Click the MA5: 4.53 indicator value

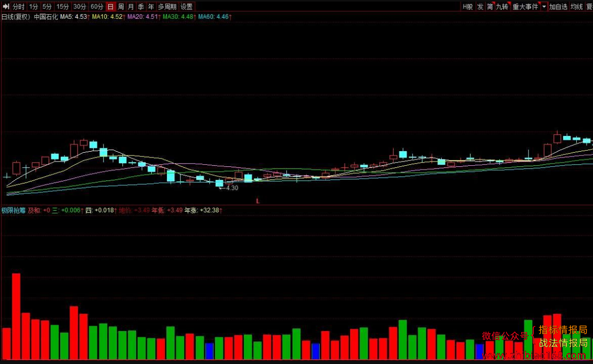click(75, 17)
